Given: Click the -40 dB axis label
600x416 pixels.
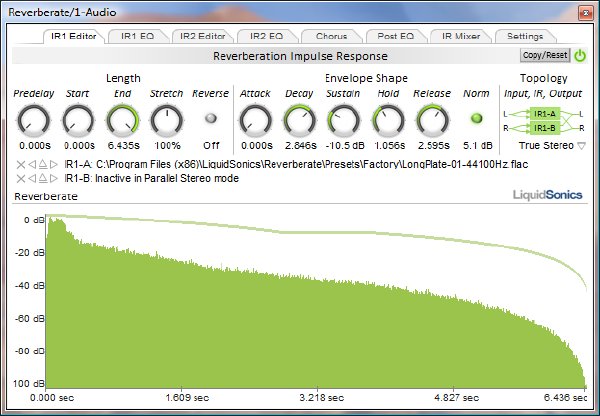Looking at the screenshot, I should point(30,285).
